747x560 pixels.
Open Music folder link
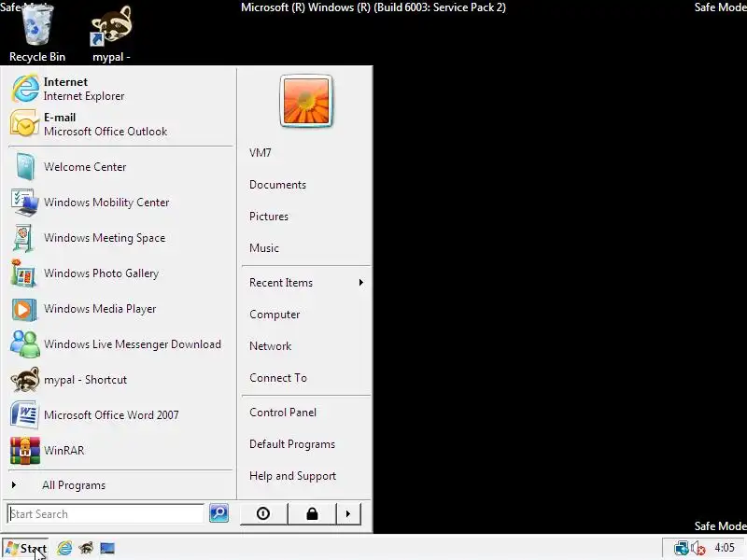tap(264, 248)
